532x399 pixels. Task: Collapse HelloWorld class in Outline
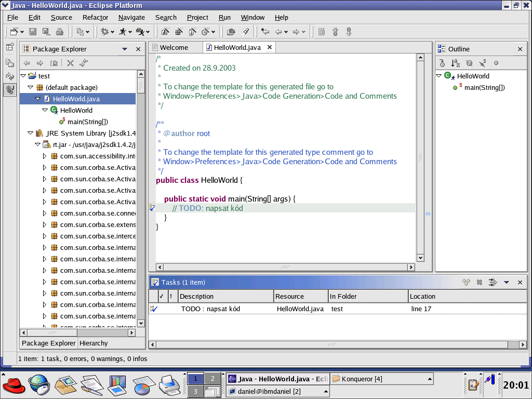[x=438, y=76]
